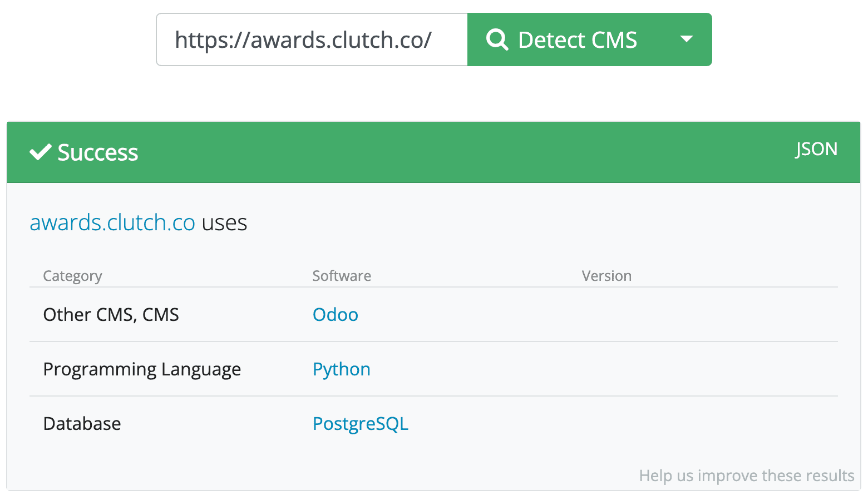Click the Software column header

tap(342, 276)
